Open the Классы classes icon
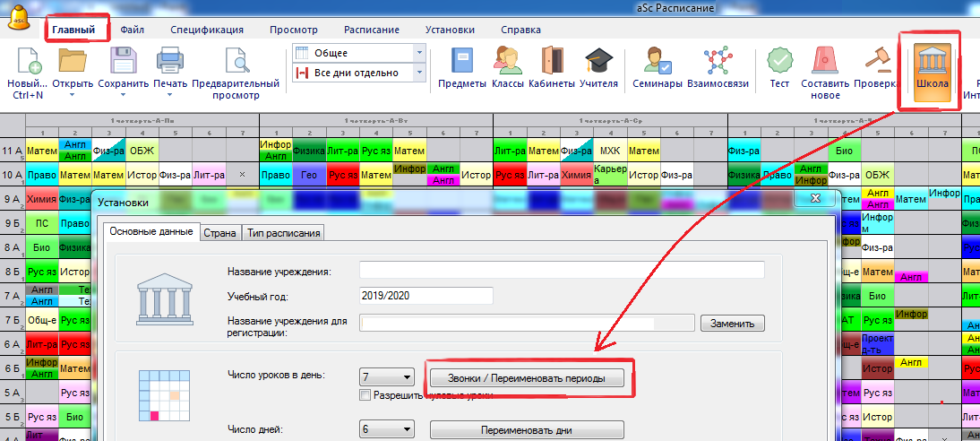 click(508, 62)
